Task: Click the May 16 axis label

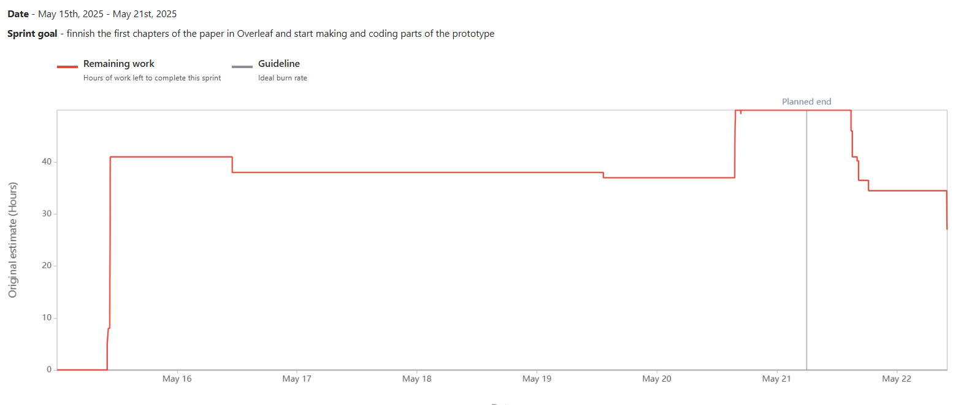Action: [177, 379]
